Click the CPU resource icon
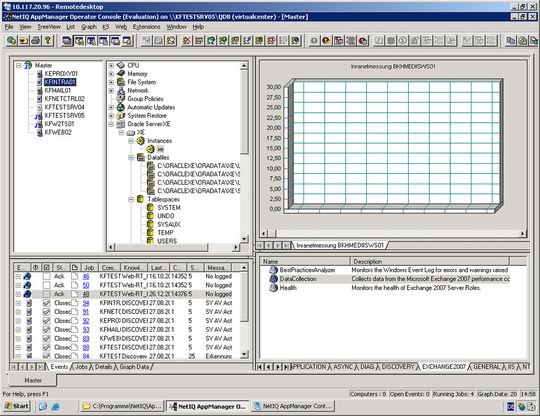 pos(121,65)
